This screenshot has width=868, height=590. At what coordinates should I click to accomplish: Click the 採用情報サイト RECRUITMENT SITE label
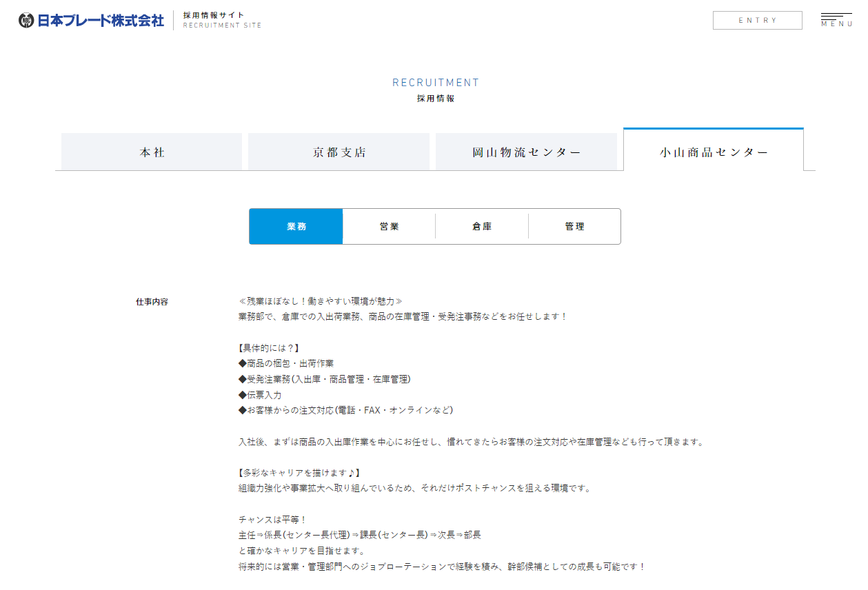(222, 20)
